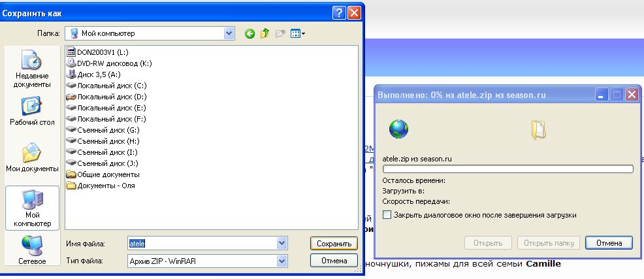The height and width of the screenshot is (279, 644).
Task: Open Сетевое окружение in places bar
Action: pos(32,249)
